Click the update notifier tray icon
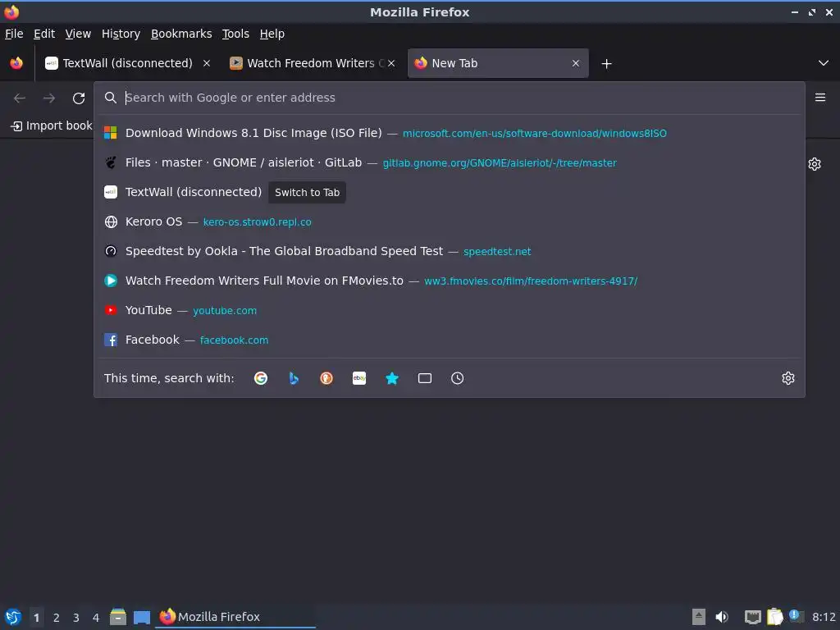This screenshot has height=630, width=840. [797, 616]
